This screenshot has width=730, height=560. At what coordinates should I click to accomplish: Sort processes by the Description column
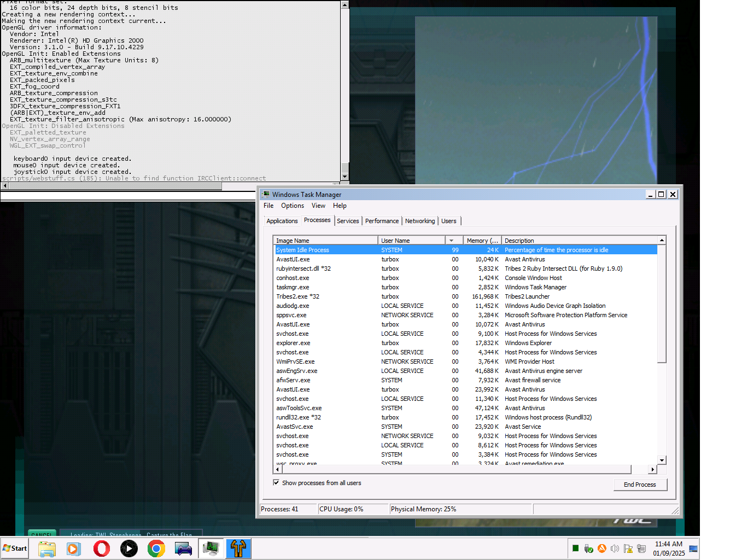[580, 241]
